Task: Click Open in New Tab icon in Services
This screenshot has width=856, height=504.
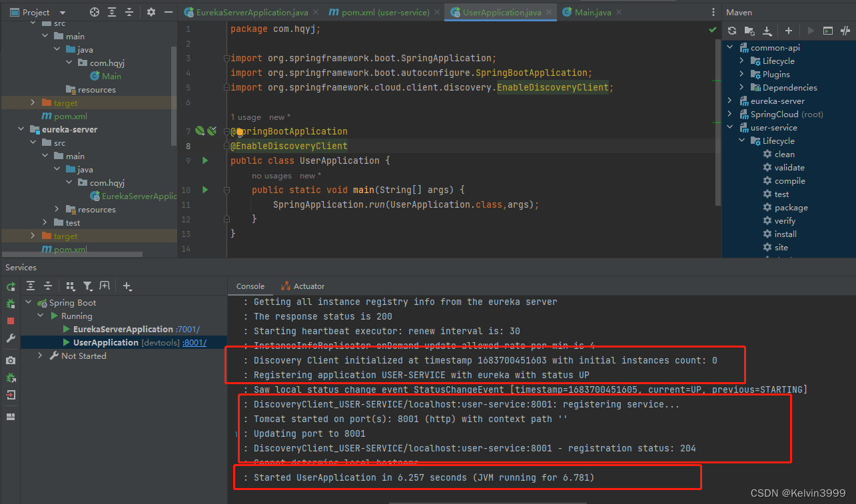Action: point(105,286)
